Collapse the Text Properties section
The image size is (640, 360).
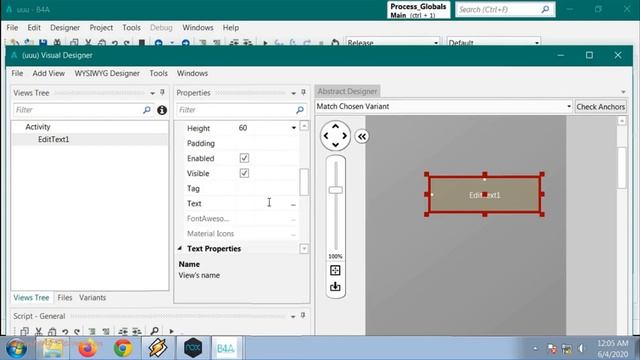180,248
